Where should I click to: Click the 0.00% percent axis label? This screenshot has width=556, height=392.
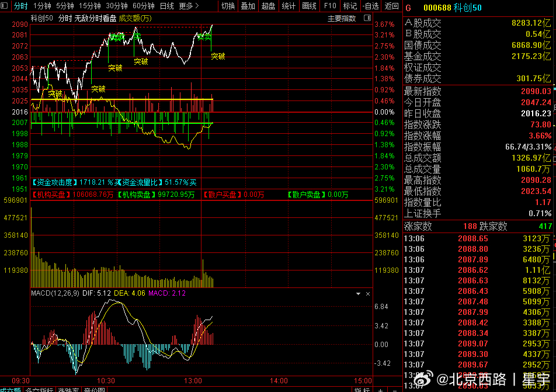click(x=384, y=112)
